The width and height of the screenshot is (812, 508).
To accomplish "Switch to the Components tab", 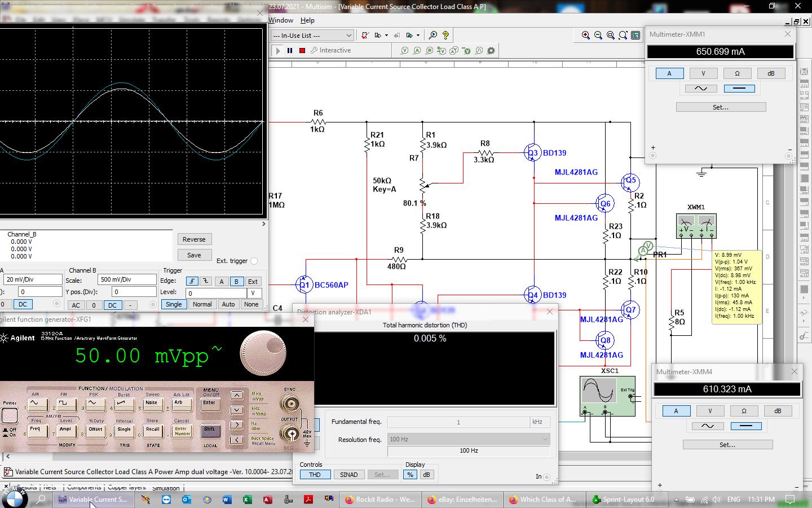I will [84, 487].
